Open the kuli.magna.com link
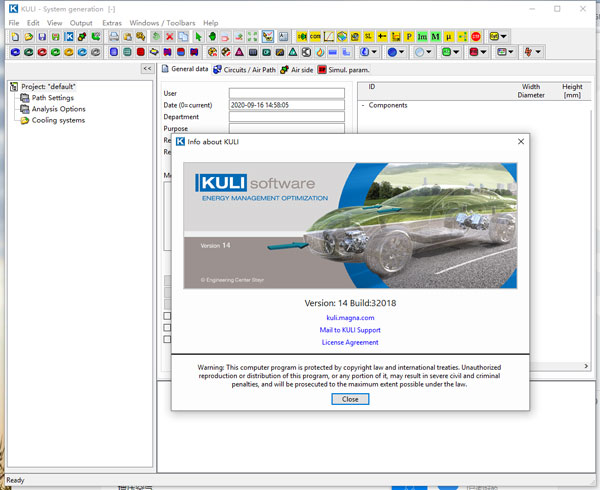Screen dimensions: 600x490 coord(349,316)
